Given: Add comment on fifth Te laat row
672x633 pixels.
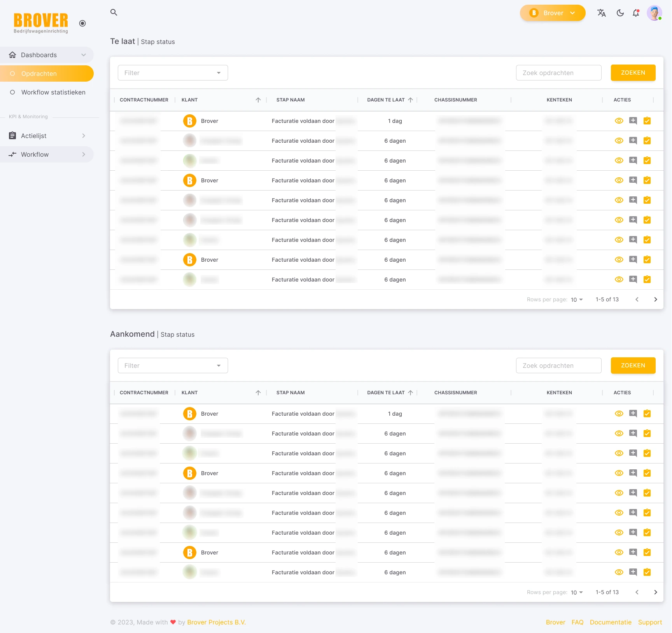Looking at the screenshot, I should click(x=633, y=200).
